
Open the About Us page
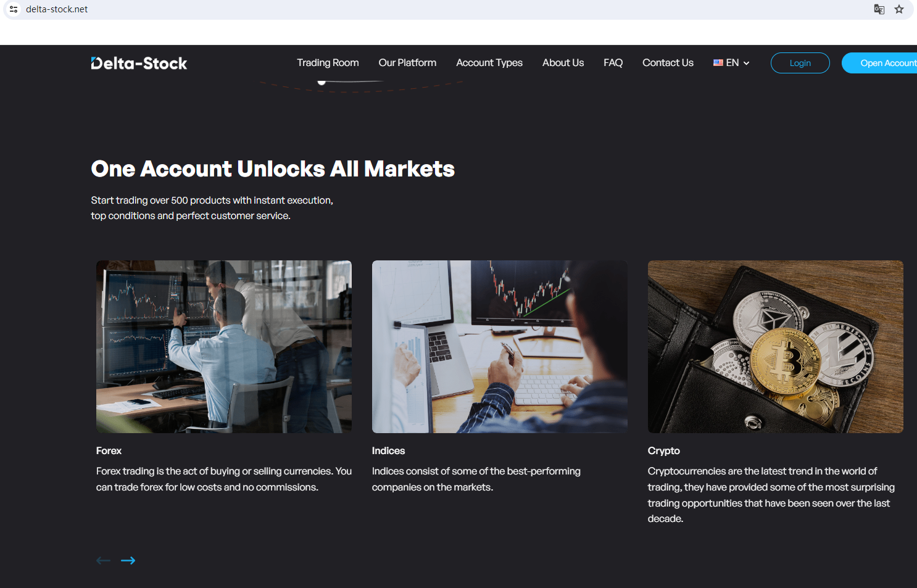(x=563, y=63)
